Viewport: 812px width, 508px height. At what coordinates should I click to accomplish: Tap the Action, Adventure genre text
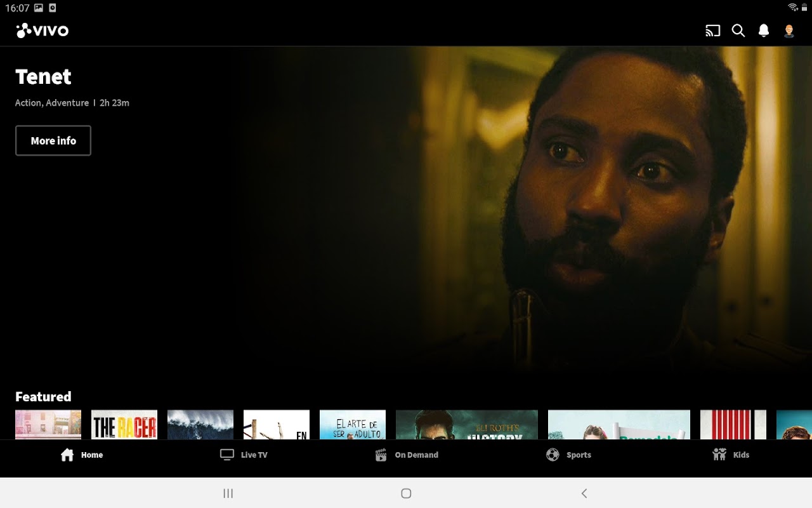pos(52,103)
